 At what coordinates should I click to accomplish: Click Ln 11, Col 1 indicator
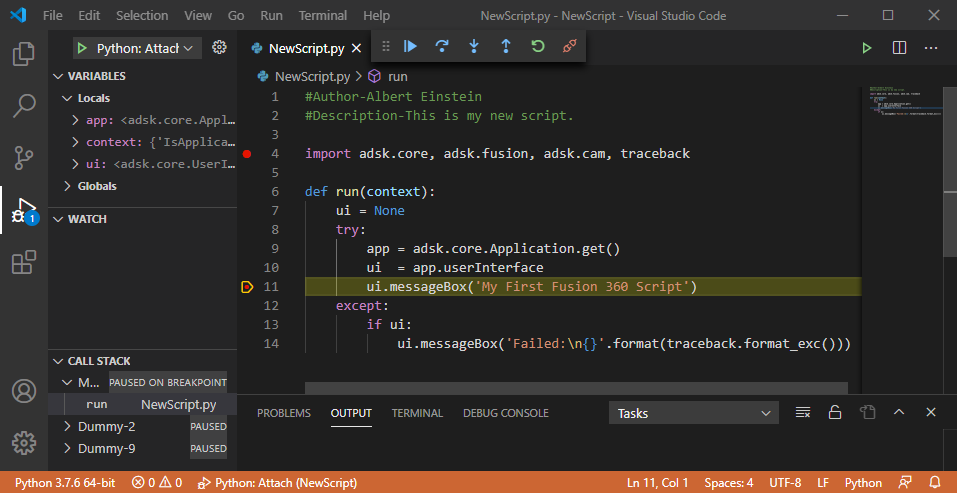pos(657,483)
